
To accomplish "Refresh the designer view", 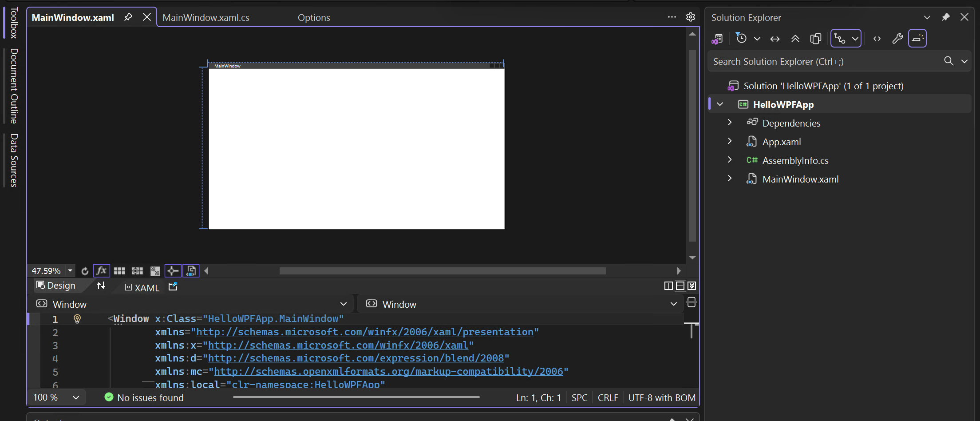I will click(x=85, y=271).
